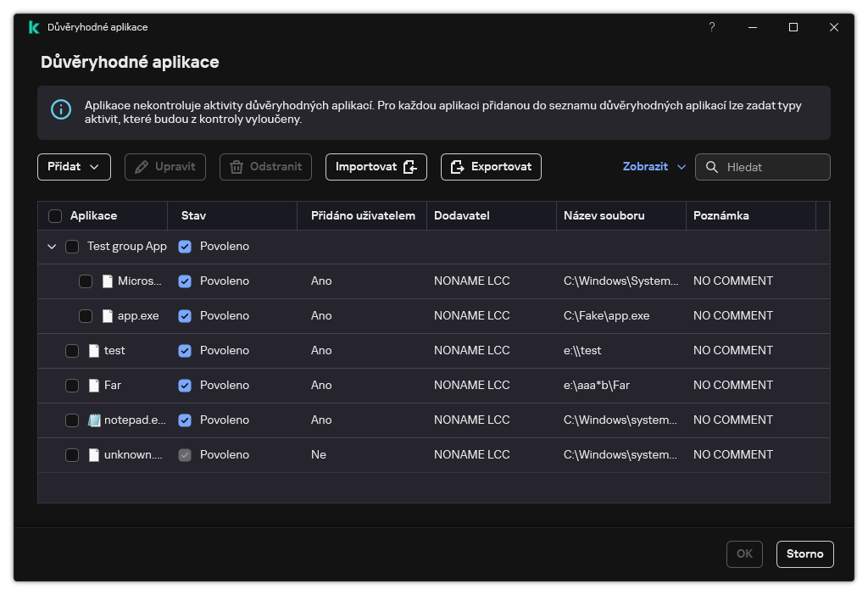Click the help question mark icon
868x595 pixels.
(712, 27)
